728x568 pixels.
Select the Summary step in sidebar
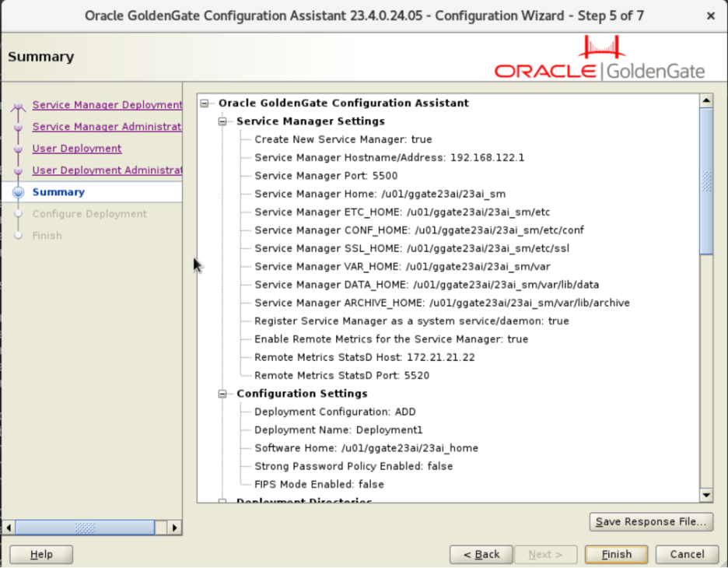click(58, 192)
